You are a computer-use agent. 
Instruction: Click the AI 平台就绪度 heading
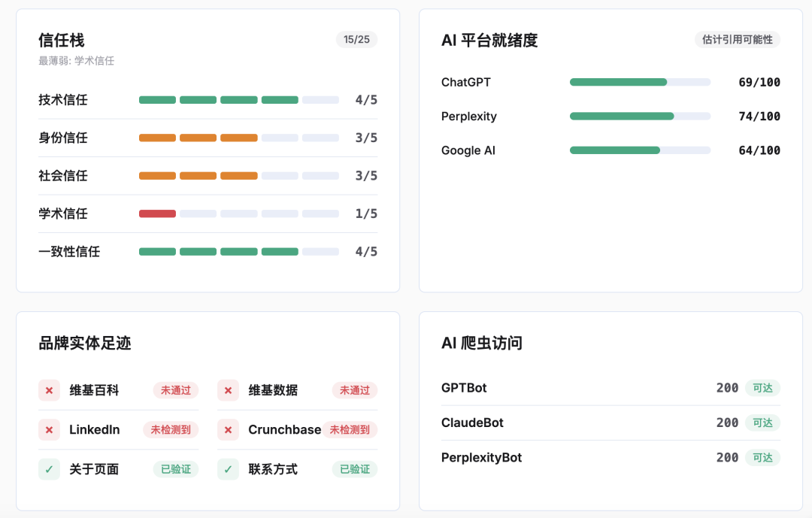tap(489, 40)
